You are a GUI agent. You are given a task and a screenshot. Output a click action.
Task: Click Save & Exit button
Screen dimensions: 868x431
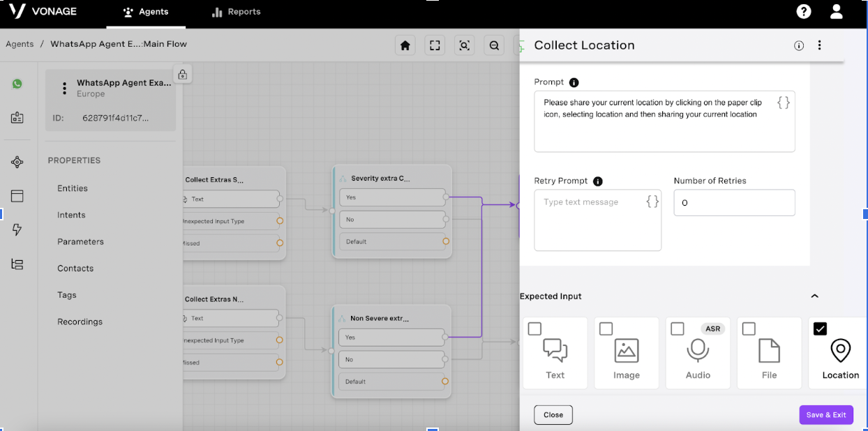click(826, 415)
